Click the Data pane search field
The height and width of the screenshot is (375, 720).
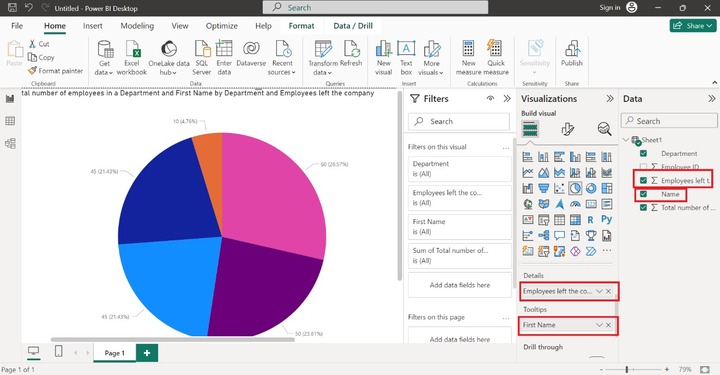[669, 121]
